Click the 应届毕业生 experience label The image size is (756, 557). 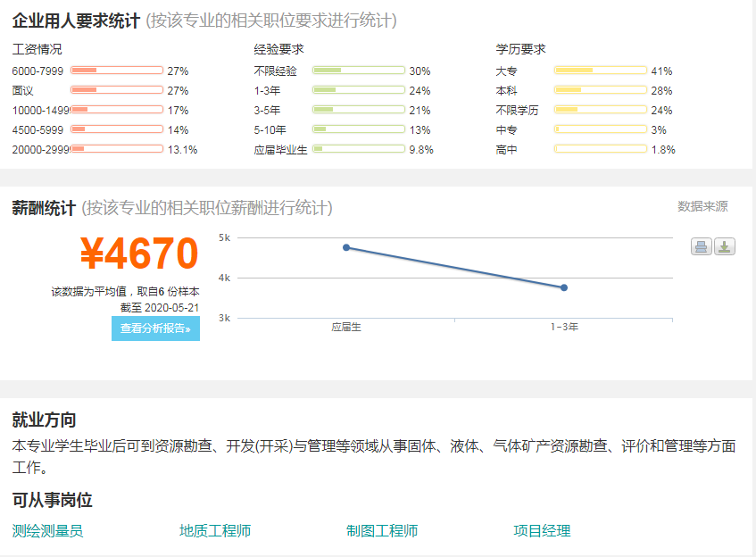click(x=280, y=149)
